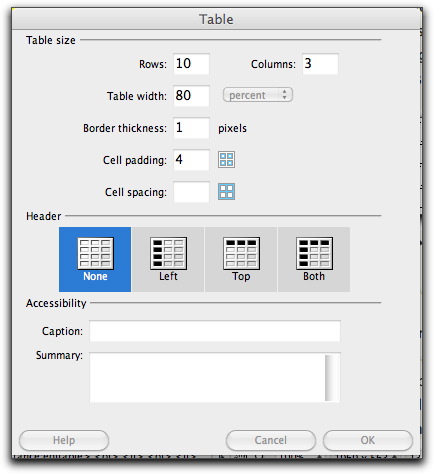Click the empty Cell spacing field
This screenshot has height=474, width=434.
pyautogui.click(x=191, y=192)
